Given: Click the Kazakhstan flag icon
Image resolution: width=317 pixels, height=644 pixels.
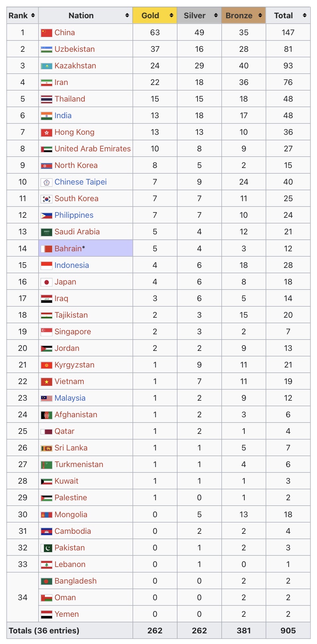Looking at the screenshot, I should [x=46, y=66].
